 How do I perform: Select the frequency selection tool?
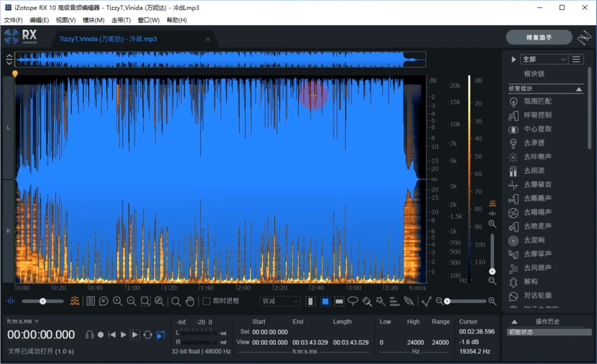[339, 301]
